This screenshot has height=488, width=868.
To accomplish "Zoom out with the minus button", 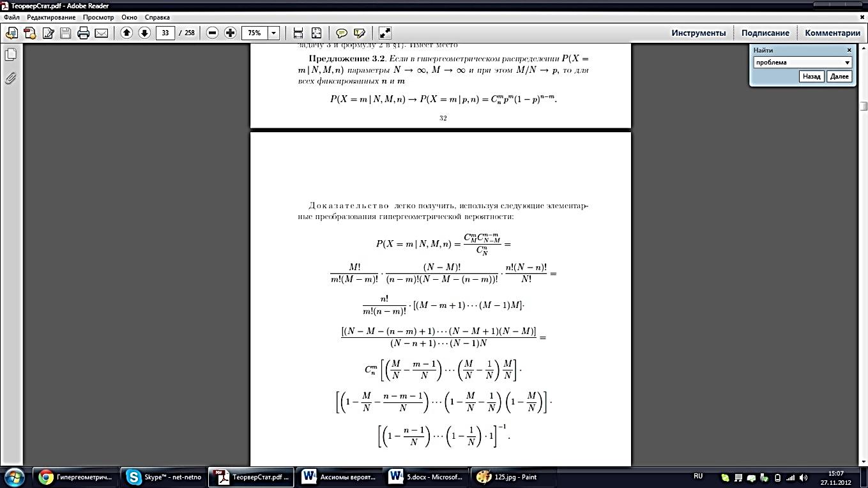I will 213,33.
